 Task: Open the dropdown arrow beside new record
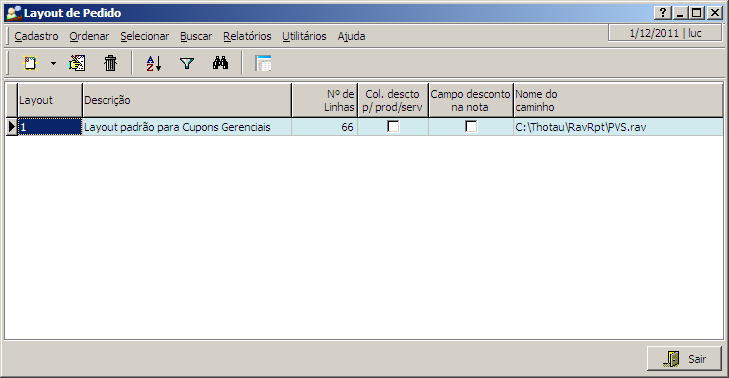[x=53, y=63]
